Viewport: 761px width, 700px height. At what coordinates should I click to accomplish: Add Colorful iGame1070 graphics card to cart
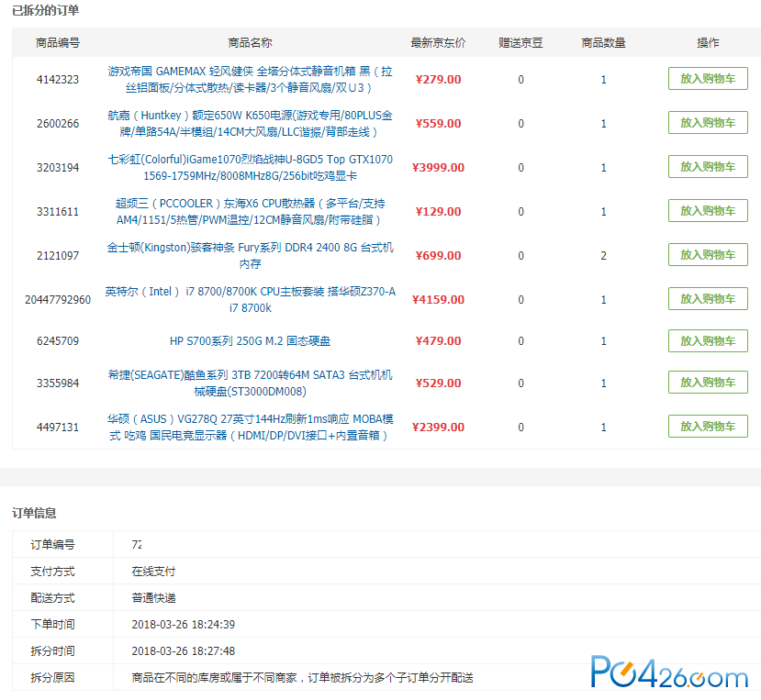click(708, 167)
